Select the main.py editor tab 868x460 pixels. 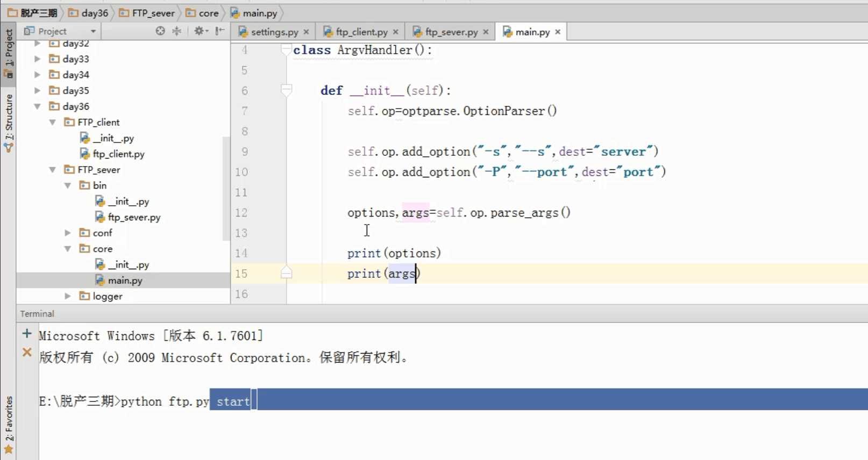tap(532, 32)
